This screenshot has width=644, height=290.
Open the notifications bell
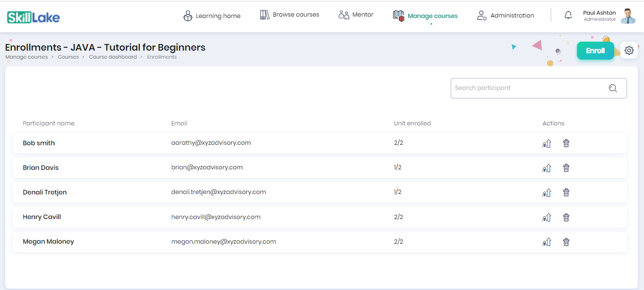click(568, 16)
